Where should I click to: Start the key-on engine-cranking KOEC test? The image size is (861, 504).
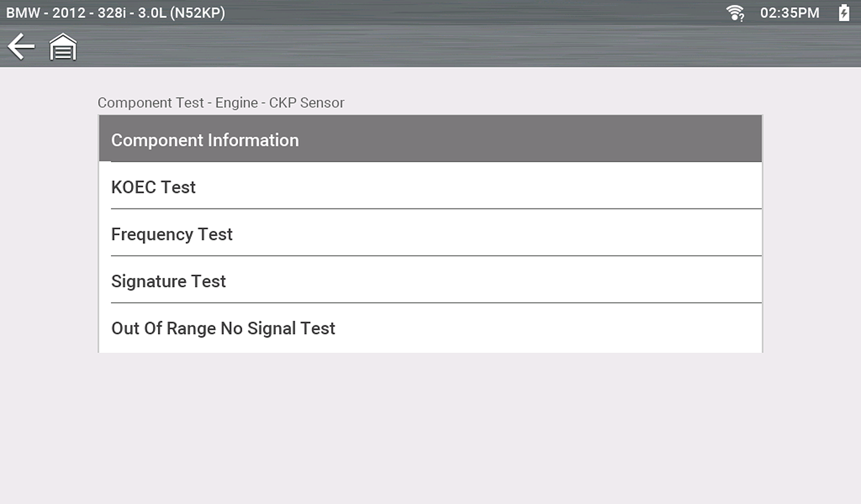click(x=430, y=187)
